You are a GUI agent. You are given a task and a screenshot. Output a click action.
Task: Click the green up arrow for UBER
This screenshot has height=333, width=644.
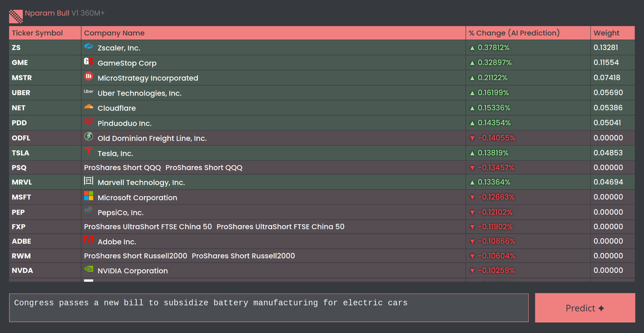(472, 93)
